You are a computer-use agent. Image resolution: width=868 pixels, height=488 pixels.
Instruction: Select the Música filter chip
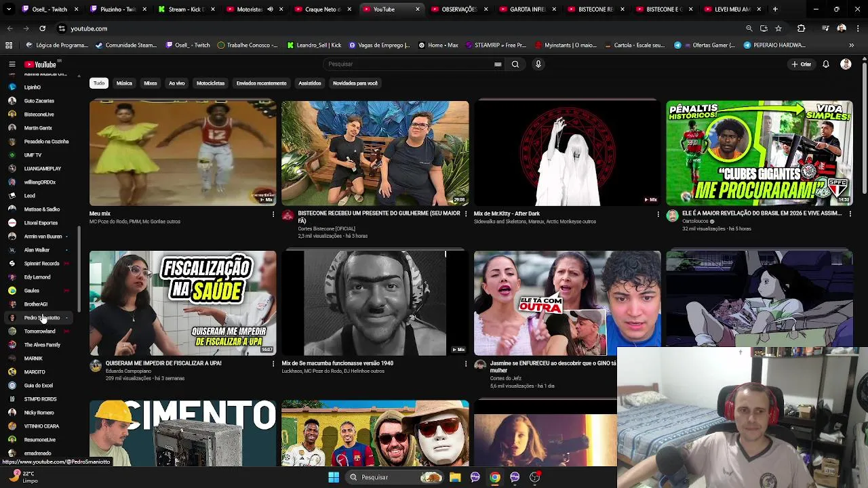[x=124, y=83]
